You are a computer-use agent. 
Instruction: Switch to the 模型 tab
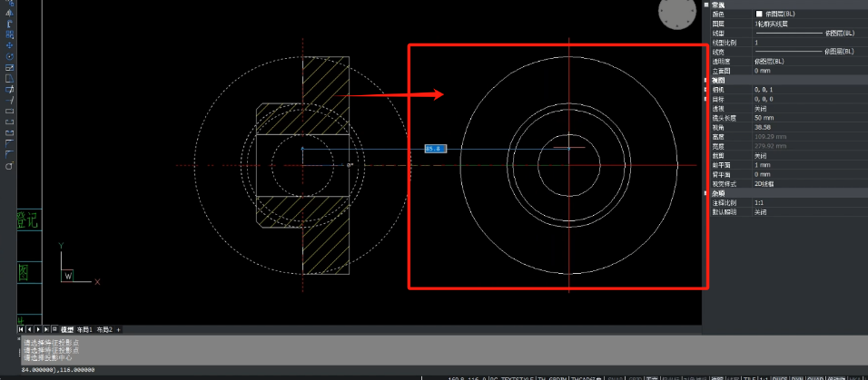67,329
